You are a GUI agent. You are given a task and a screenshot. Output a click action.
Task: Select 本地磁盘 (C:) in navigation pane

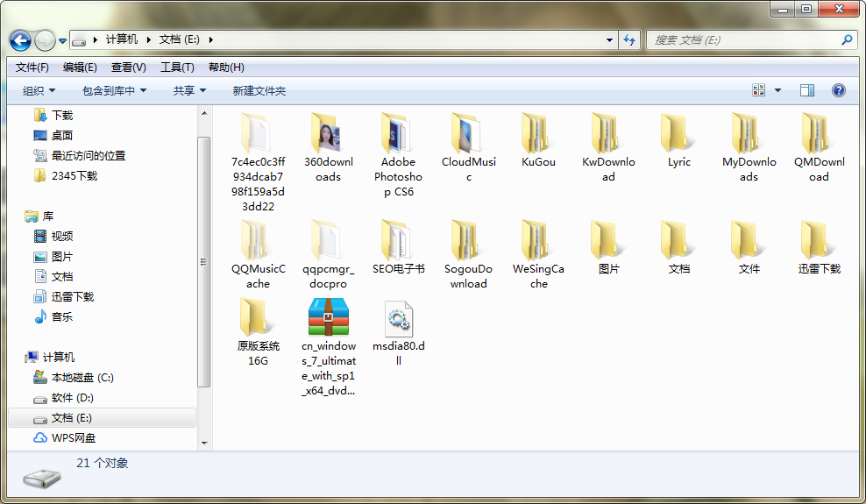[x=82, y=378]
